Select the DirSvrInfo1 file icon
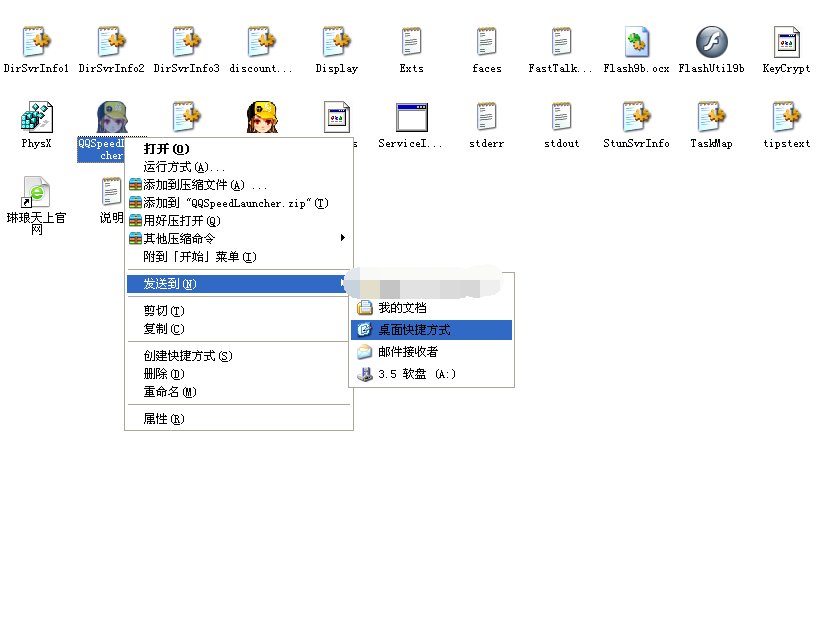The height and width of the screenshot is (621, 827). coord(36,43)
